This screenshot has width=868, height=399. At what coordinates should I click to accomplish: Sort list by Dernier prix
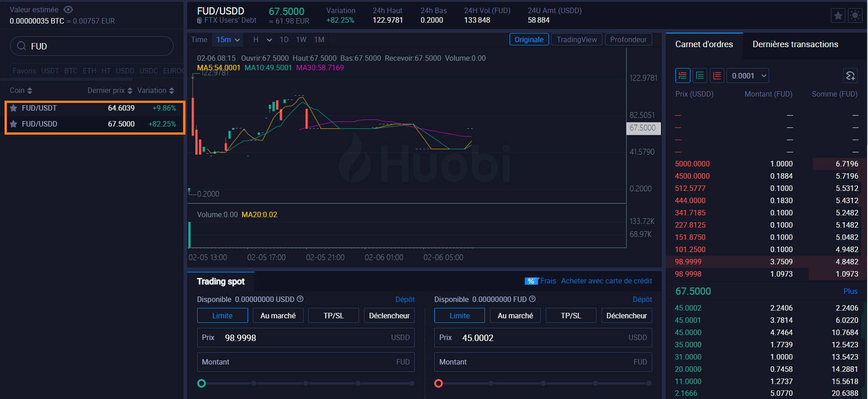[x=110, y=90]
